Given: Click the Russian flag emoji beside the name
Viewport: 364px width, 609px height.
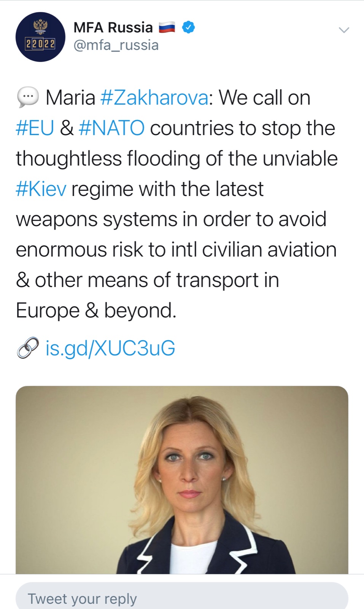Looking at the screenshot, I should click(x=167, y=27).
